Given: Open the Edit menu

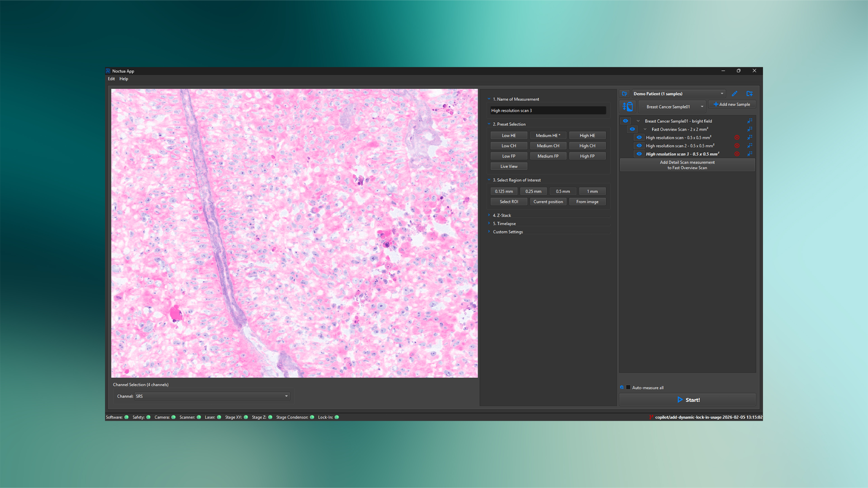Looking at the screenshot, I should coord(111,79).
